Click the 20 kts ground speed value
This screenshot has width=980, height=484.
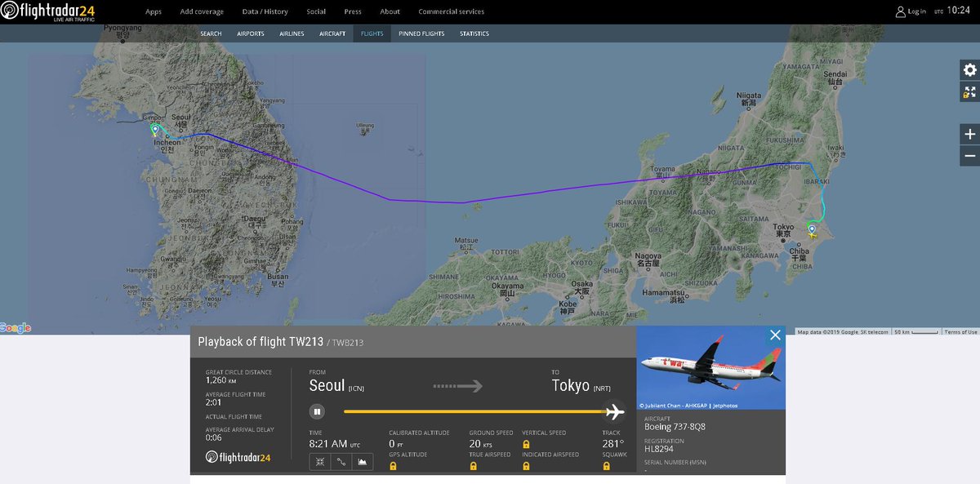point(480,444)
